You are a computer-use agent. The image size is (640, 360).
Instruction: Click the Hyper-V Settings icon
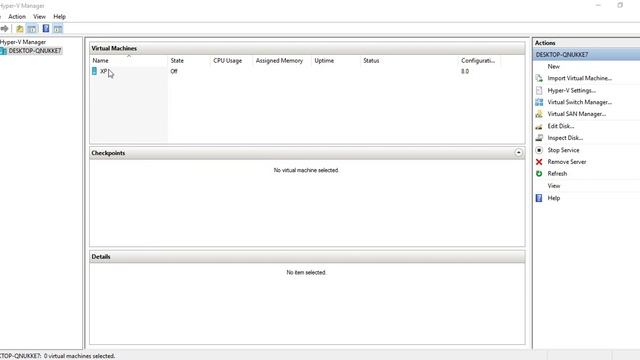click(539, 90)
